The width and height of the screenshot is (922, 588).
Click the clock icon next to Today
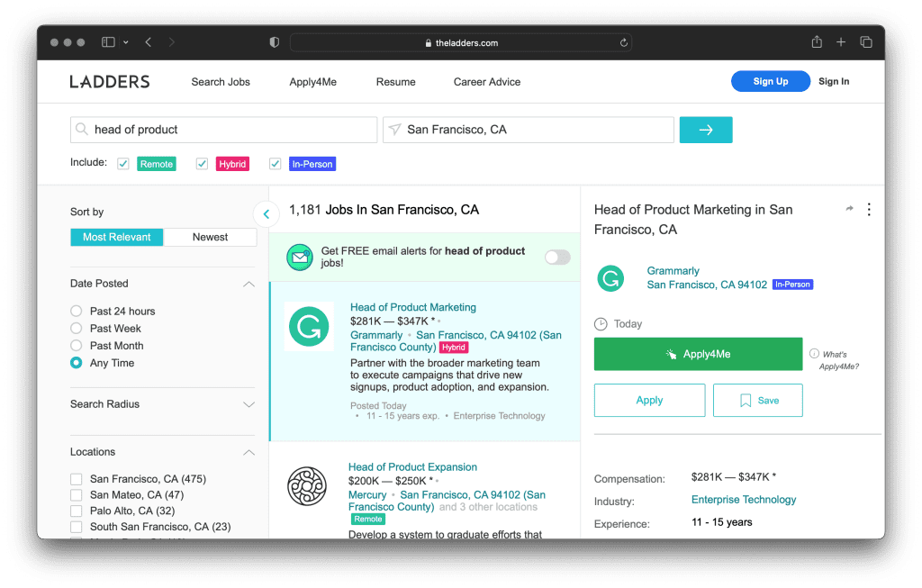coord(601,324)
